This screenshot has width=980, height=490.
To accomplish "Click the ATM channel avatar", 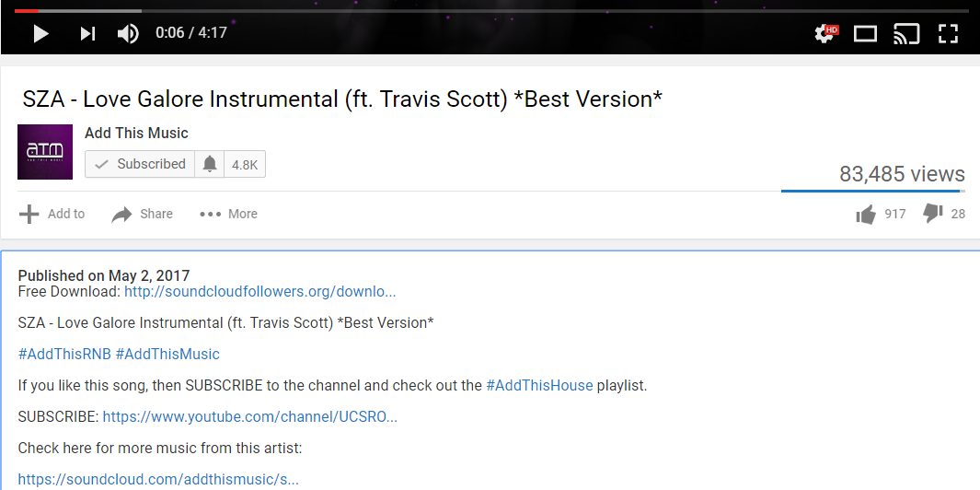I will [x=45, y=152].
